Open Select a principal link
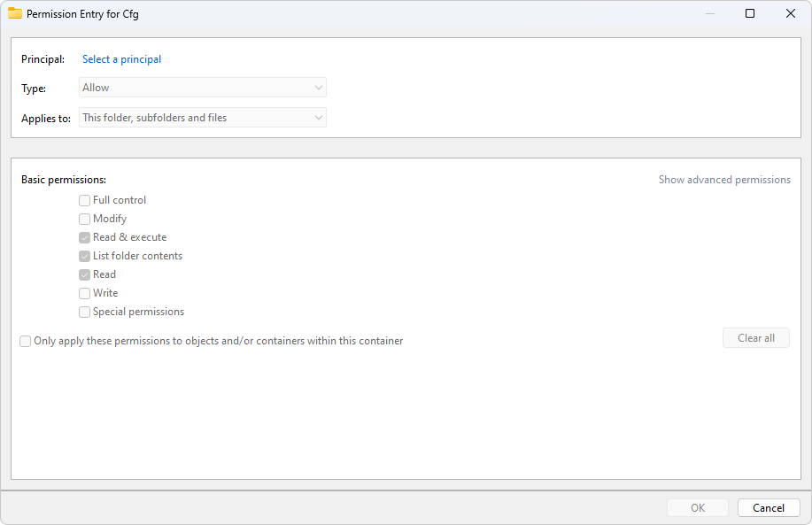812x525 pixels. 121,59
